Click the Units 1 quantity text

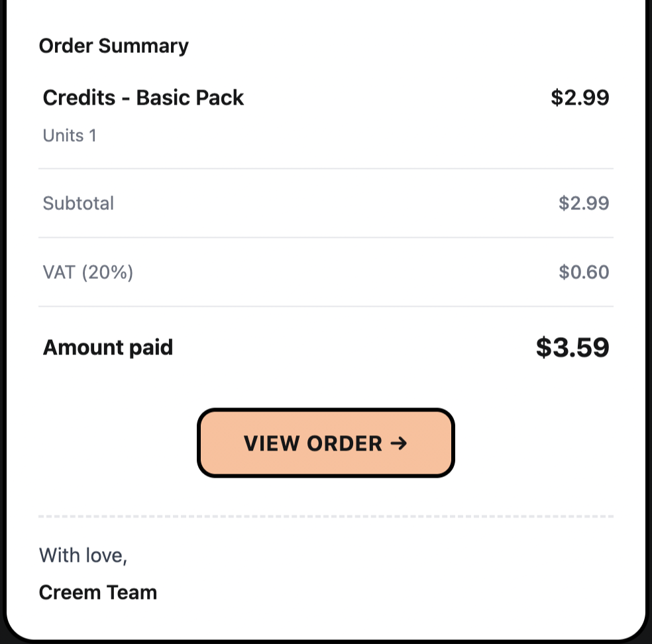pyautogui.click(x=70, y=136)
